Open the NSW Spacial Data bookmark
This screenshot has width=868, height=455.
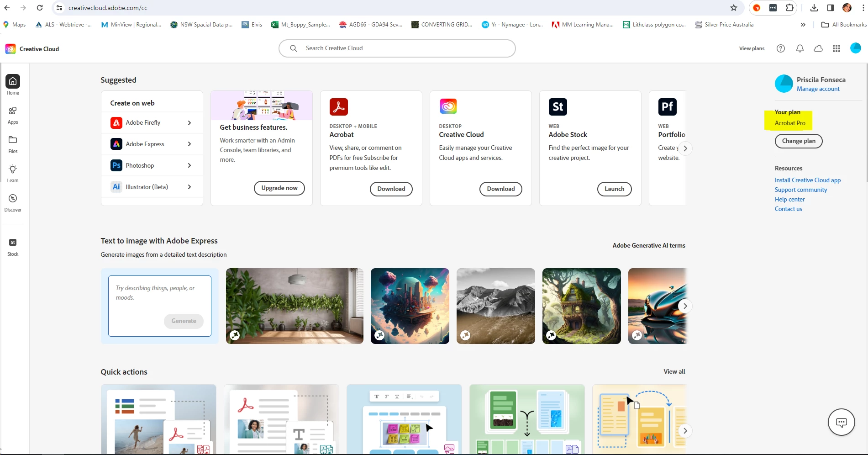click(201, 25)
